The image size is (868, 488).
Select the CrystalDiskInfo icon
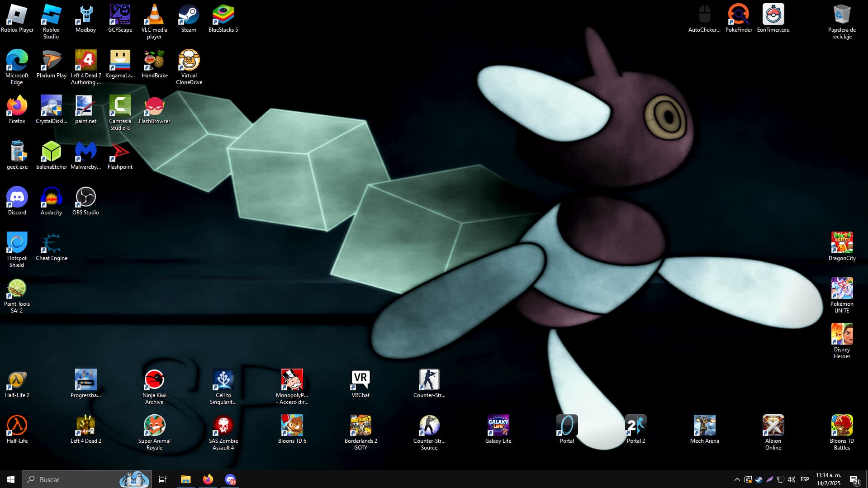51,109
